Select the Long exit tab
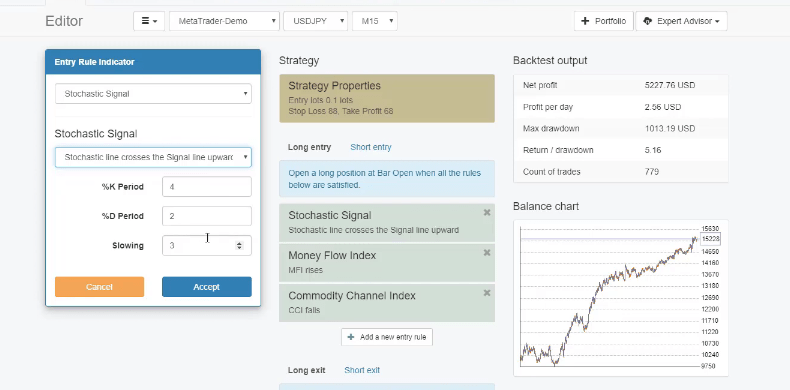The image size is (790, 390). click(x=306, y=370)
